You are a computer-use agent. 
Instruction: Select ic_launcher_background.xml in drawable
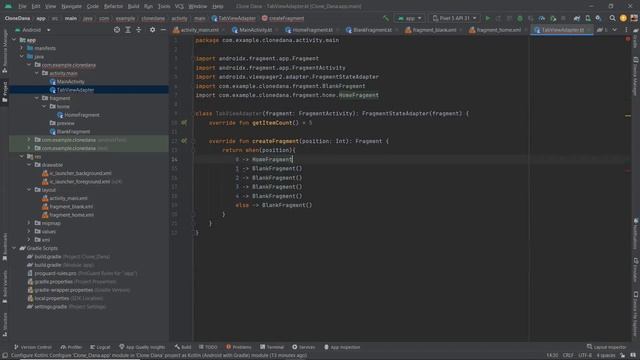(x=80, y=173)
